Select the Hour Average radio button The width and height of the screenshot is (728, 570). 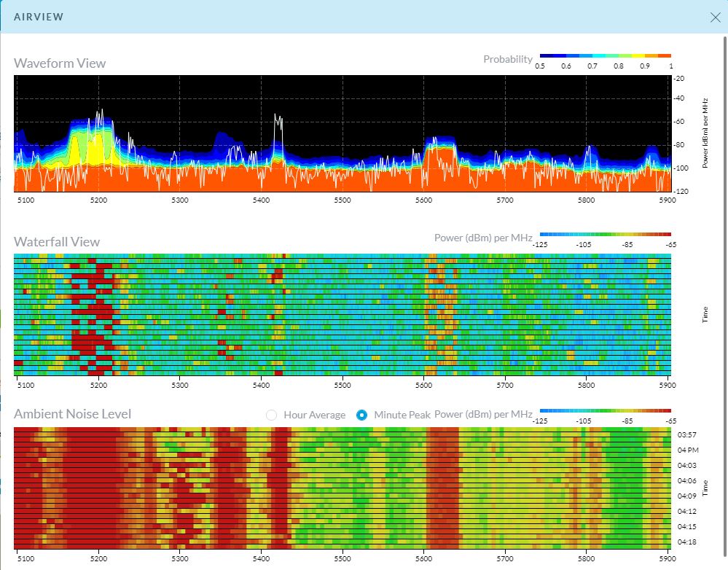[272, 415]
